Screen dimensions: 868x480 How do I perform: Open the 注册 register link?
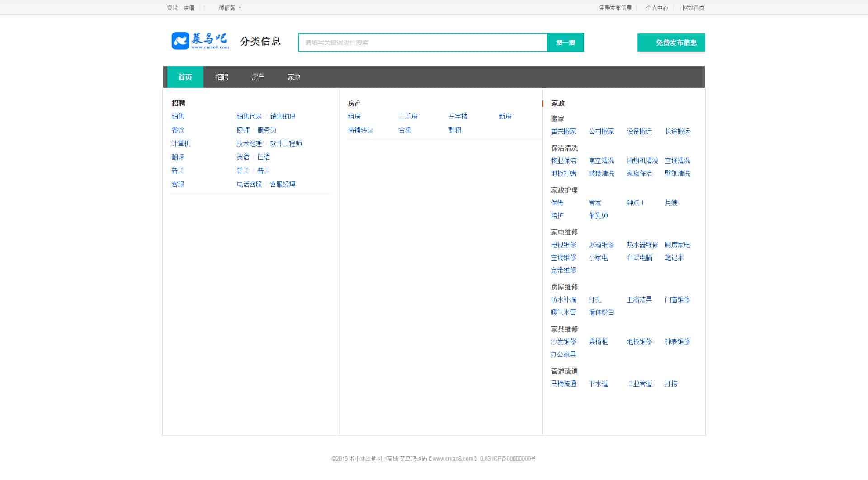189,8
